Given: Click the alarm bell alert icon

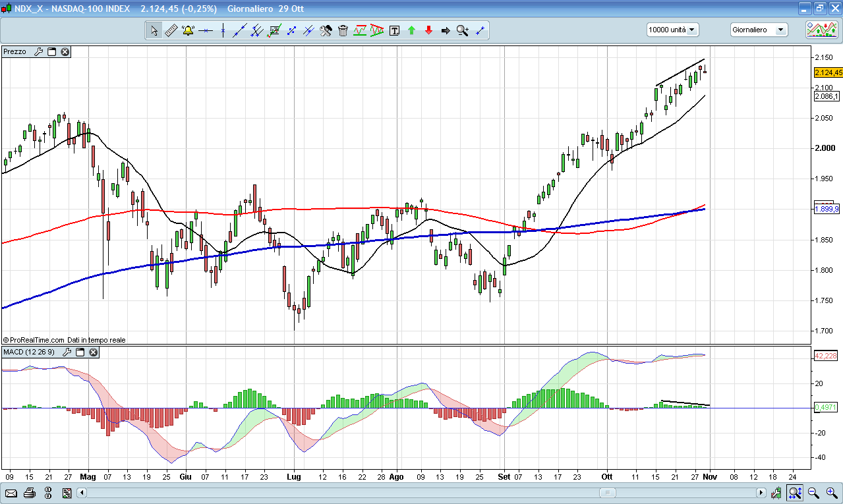Looking at the screenshot, I should click(188, 30).
